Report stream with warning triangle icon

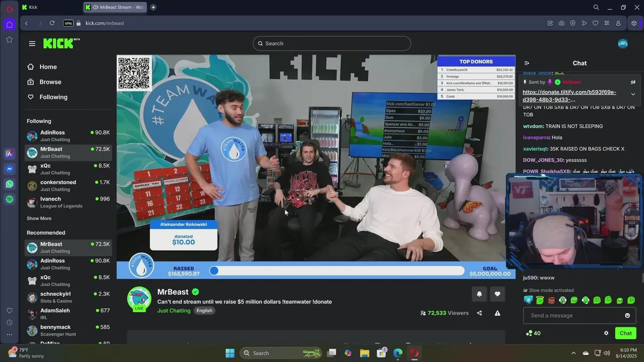[498, 313]
